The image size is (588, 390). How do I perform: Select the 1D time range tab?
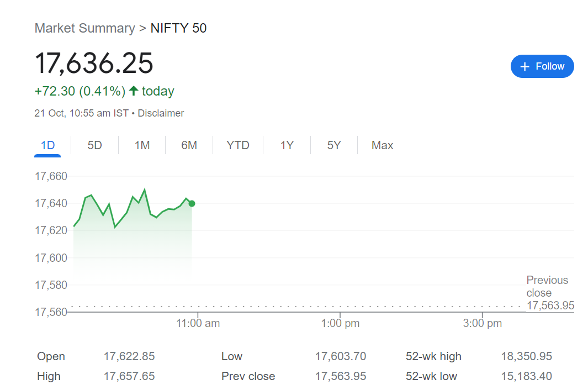(x=47, y=145)
